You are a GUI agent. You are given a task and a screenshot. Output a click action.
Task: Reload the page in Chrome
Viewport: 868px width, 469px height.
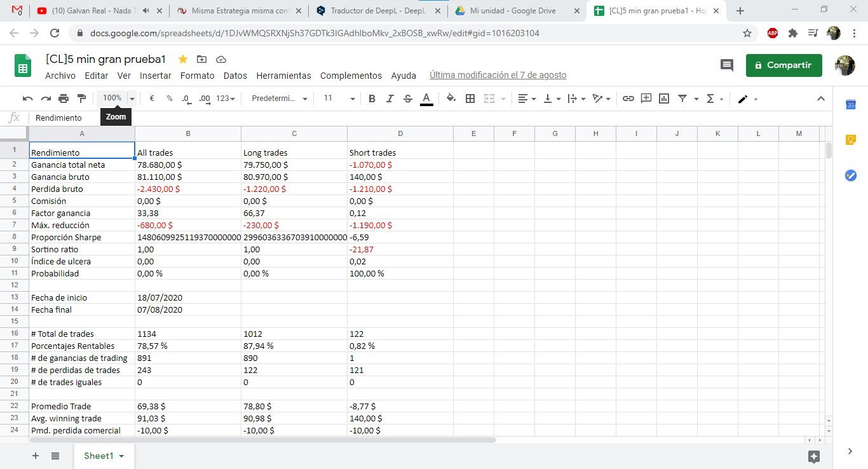(x=55, y=33)
